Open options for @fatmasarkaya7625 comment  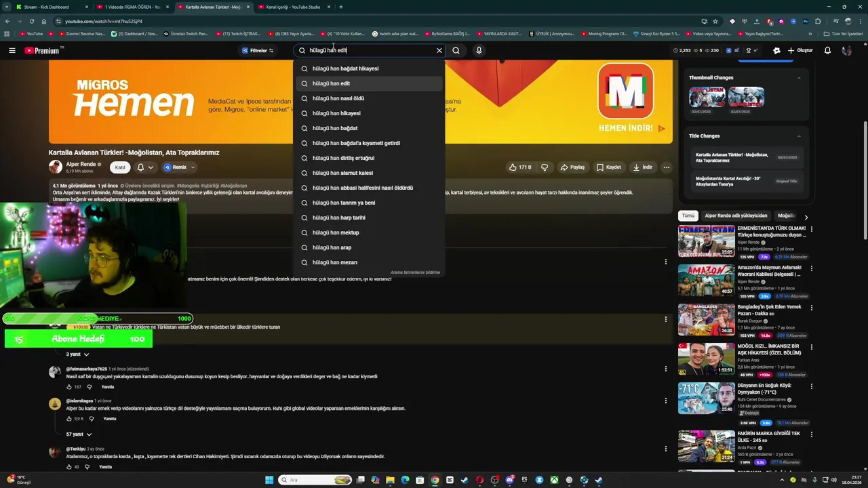tap(665, 369)
